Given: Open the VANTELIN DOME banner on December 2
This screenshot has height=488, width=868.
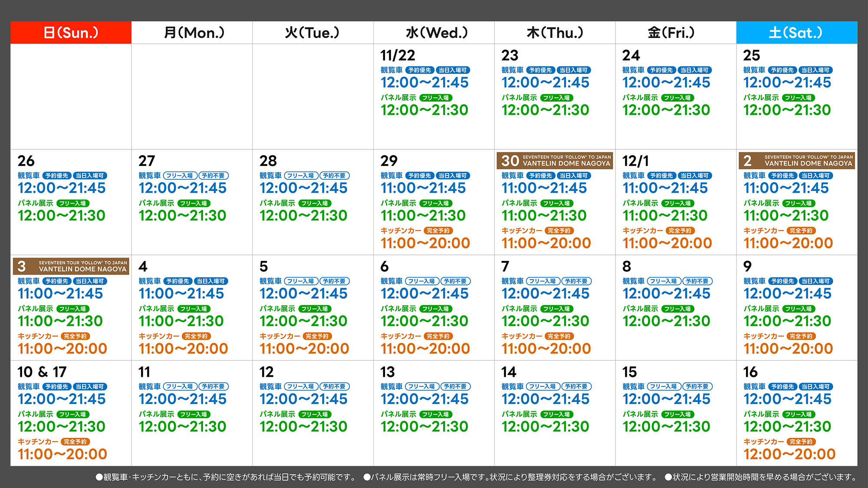Looking at the screenshot, I should point(797,161).
